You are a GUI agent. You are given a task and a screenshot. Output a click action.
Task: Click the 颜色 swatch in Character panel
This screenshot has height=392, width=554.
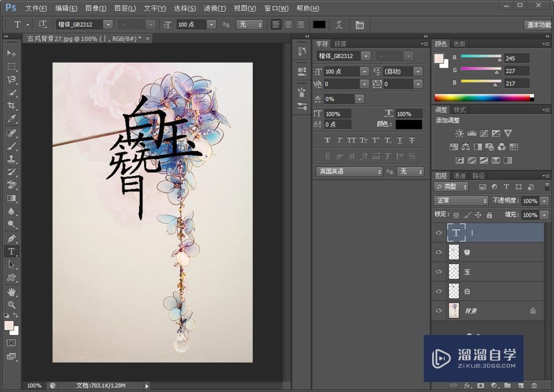(409, 125)
